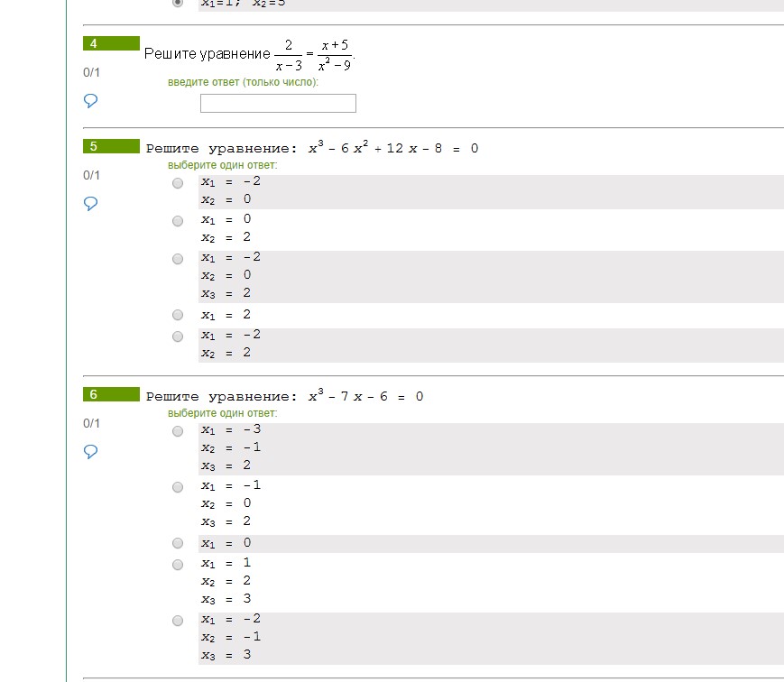Image resolution: width=784 pixels, height=682 pixels.
Task: Click the answer input field for question 4
Action: pyautogui.click(x=278, y=104)
